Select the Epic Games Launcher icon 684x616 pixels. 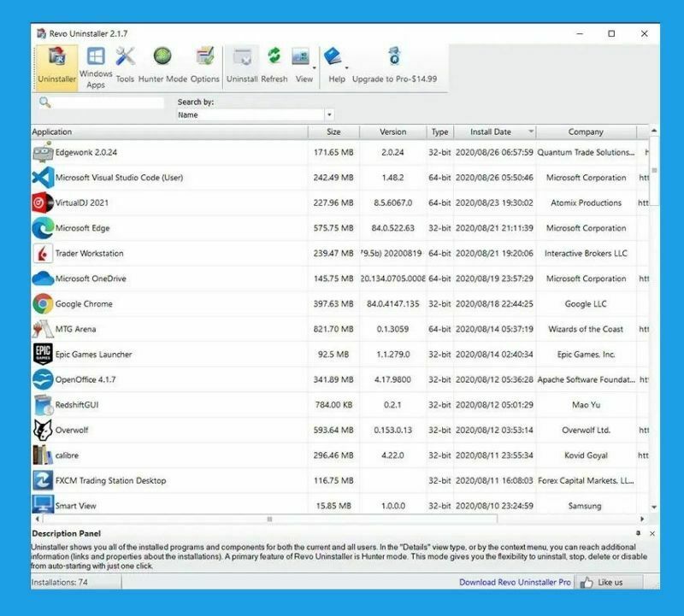tap(43, 354)
